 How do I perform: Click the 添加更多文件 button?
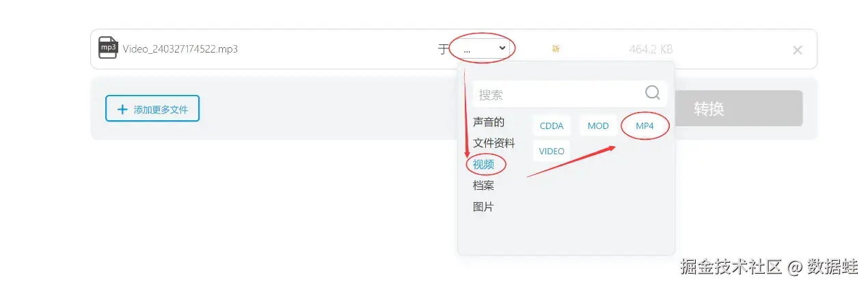[152, 109]
